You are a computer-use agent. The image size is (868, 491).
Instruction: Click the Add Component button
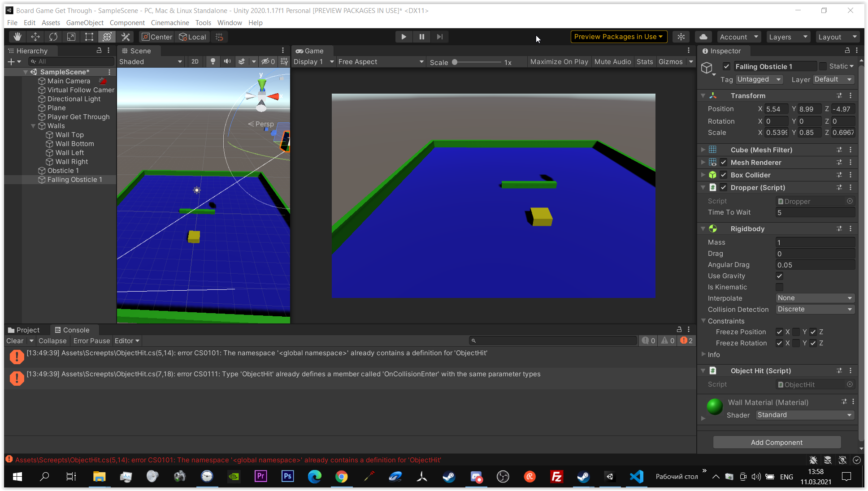tap(777, 442)
